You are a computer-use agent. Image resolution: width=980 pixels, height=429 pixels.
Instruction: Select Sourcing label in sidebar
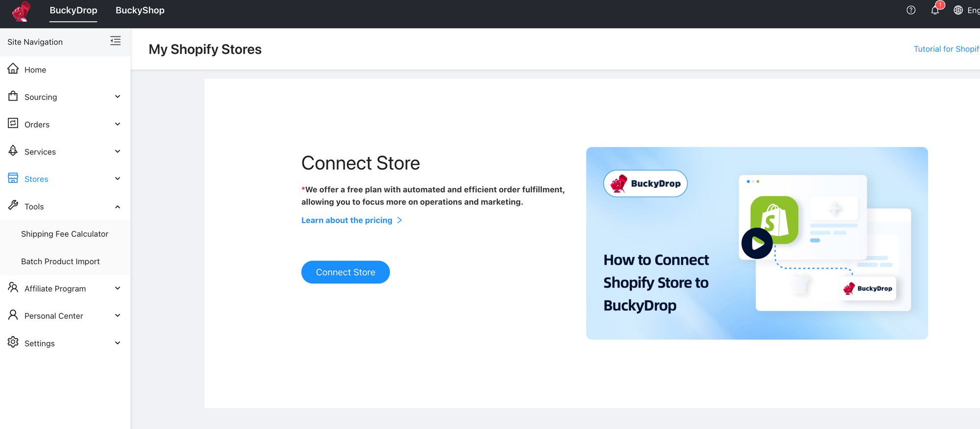[x=41, y=97]
